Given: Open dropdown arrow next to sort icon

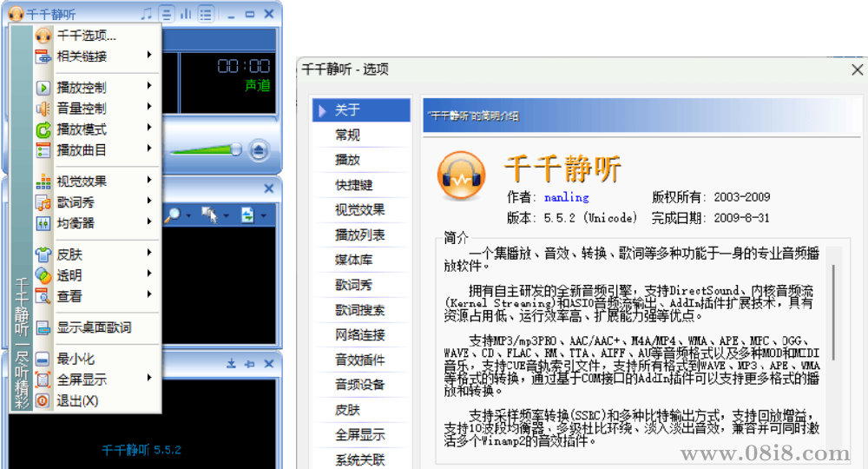Looking at the screenshot, I should coord(264,216).
